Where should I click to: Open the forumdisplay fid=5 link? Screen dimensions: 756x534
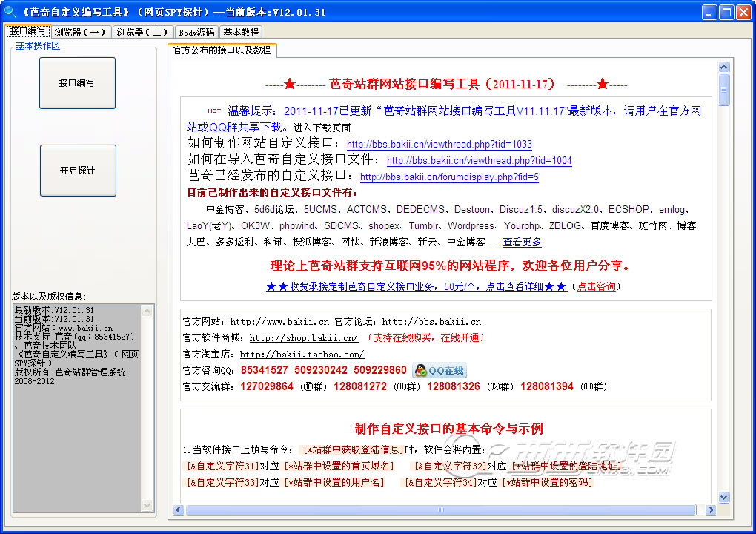click(x=449, y=177)
